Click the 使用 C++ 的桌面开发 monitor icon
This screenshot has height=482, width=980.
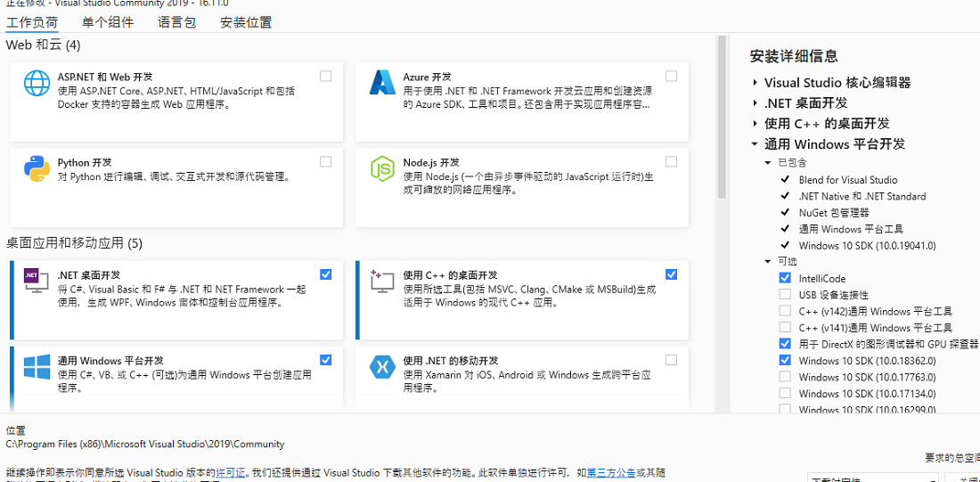[x=382, y=281]
